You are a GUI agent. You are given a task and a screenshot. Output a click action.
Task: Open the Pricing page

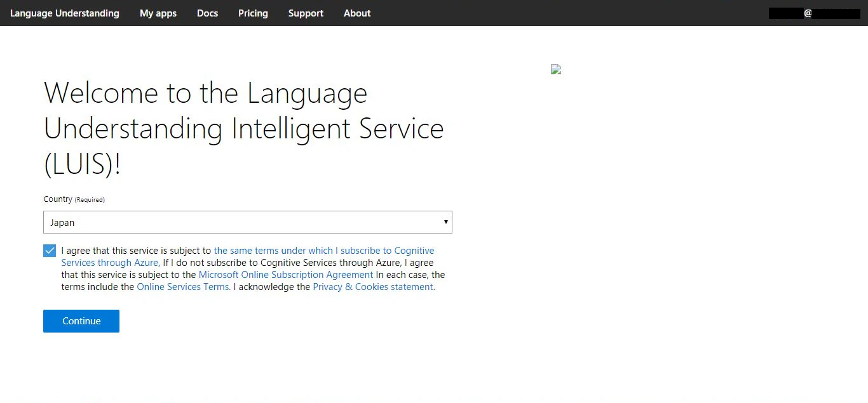tap(253, 13)
